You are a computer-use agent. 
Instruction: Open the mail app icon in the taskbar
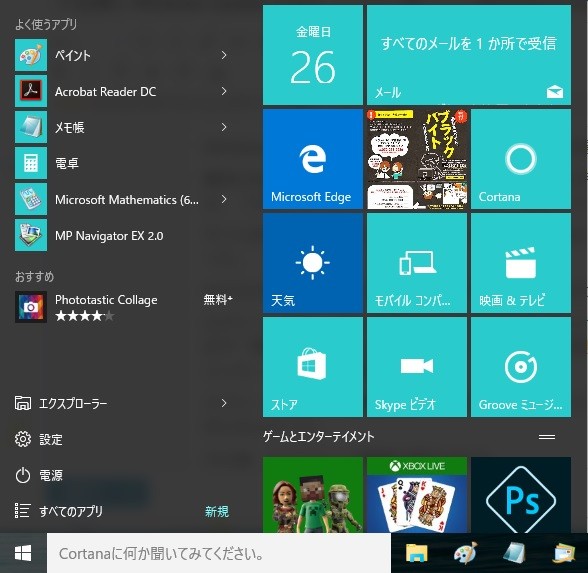564,553
